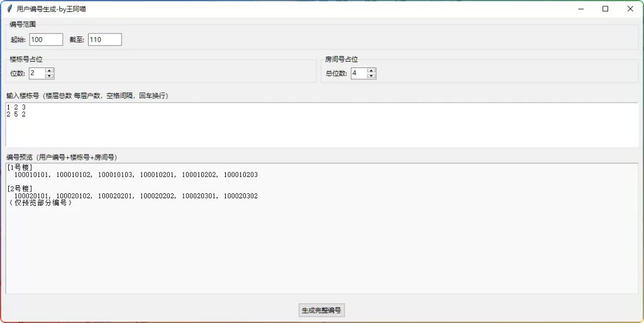
Task: Click code 100020202 in the preview
Action: [x=157, y=196]
